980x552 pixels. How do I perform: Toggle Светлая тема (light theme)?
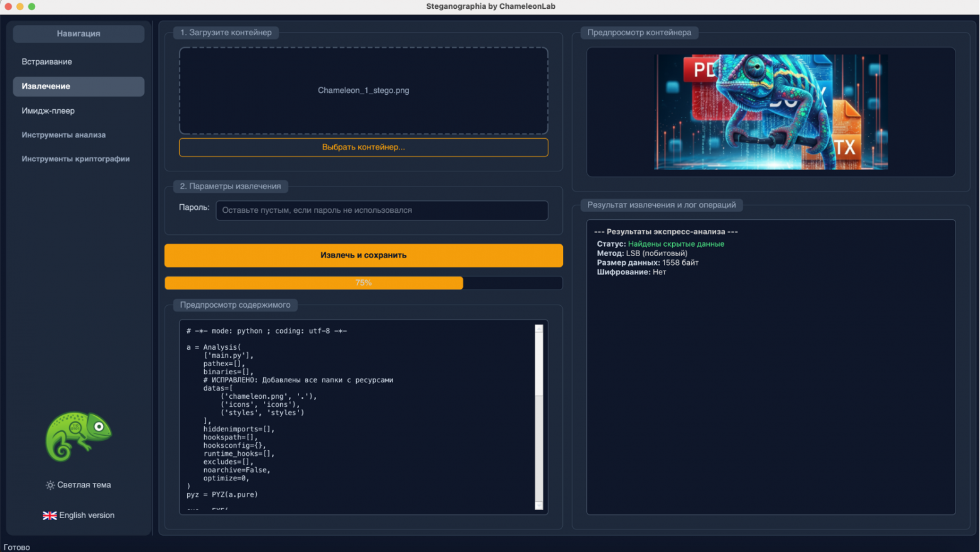(x=78, y=485)
